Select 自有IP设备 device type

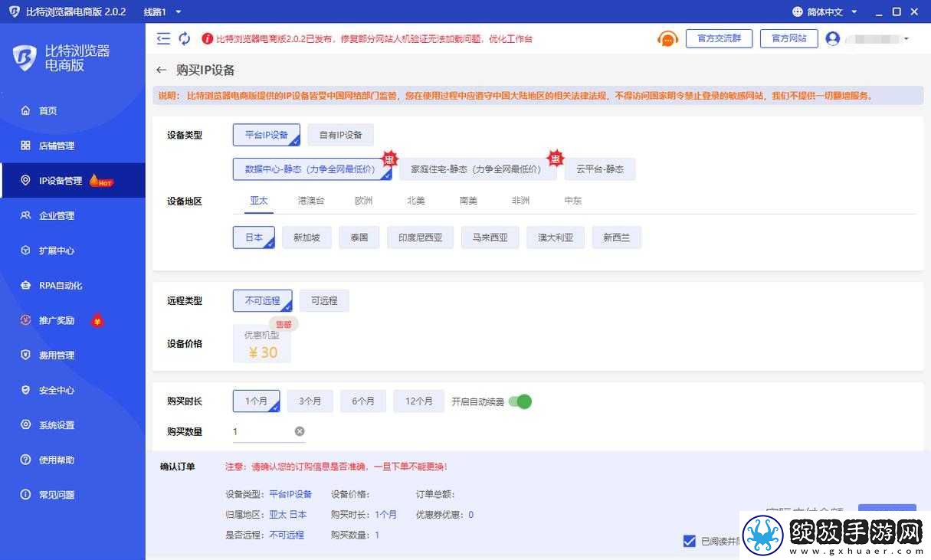(341, 135)
